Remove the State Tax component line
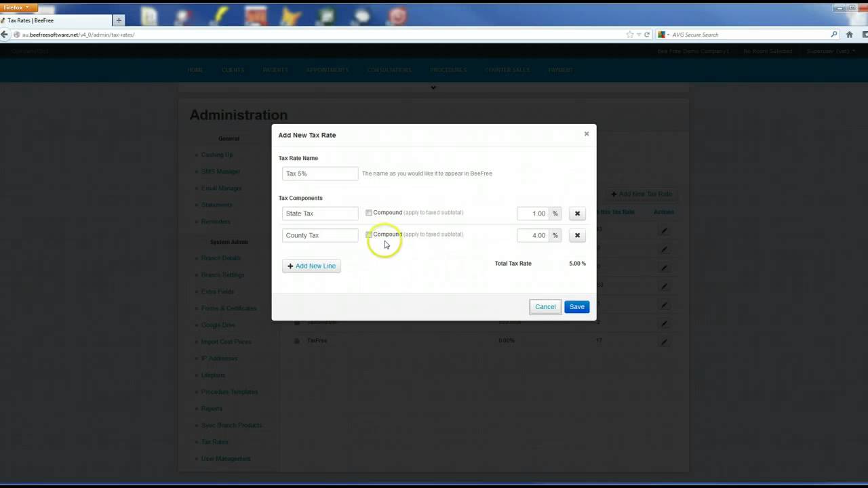This screenshot has width=868, height=488. [x=577, y=213]
